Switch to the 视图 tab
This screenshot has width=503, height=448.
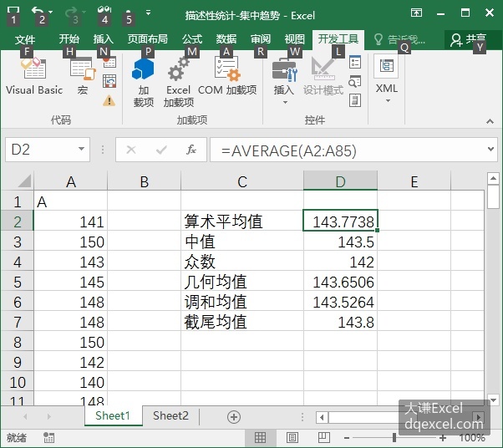coord(294,39)
